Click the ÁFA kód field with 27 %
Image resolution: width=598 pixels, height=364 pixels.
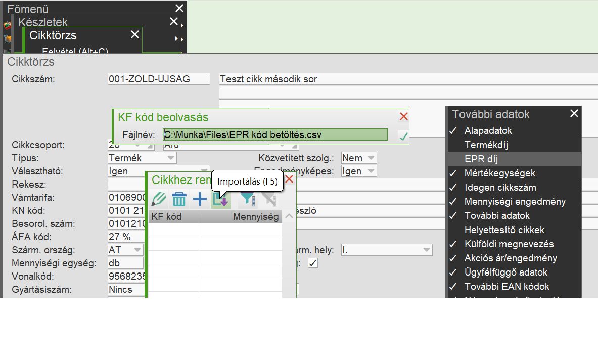pos(126,237)
